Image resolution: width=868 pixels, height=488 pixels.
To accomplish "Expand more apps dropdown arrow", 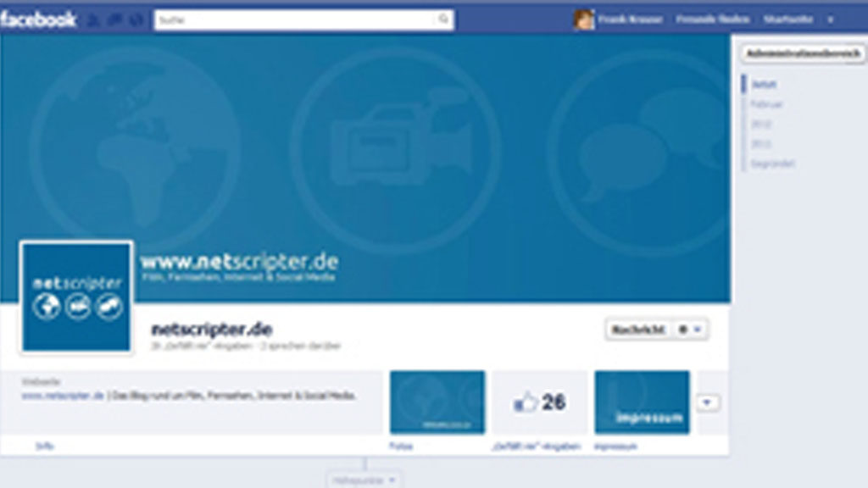I will coord(708,402).
